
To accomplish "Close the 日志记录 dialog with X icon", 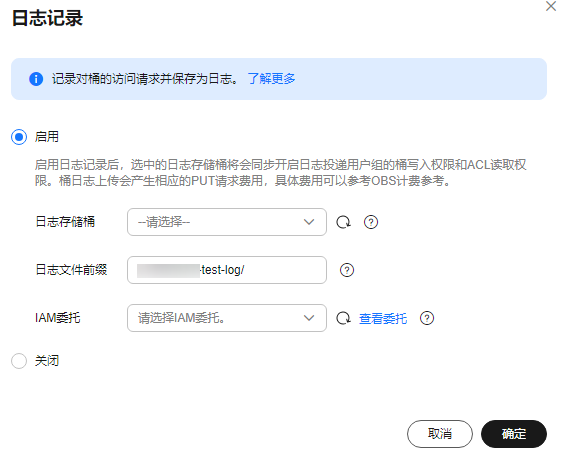I will pyautogui.click(x=551, y=6).
